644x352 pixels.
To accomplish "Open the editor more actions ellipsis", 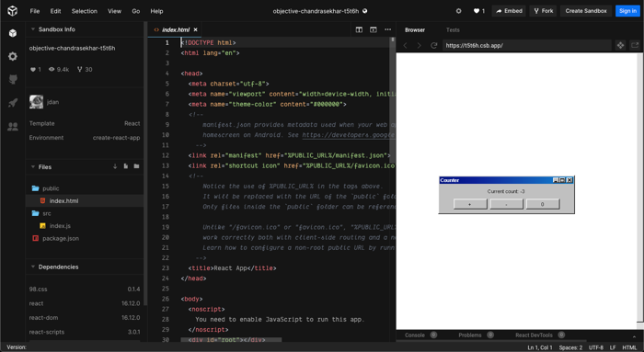I will [387, 29].
